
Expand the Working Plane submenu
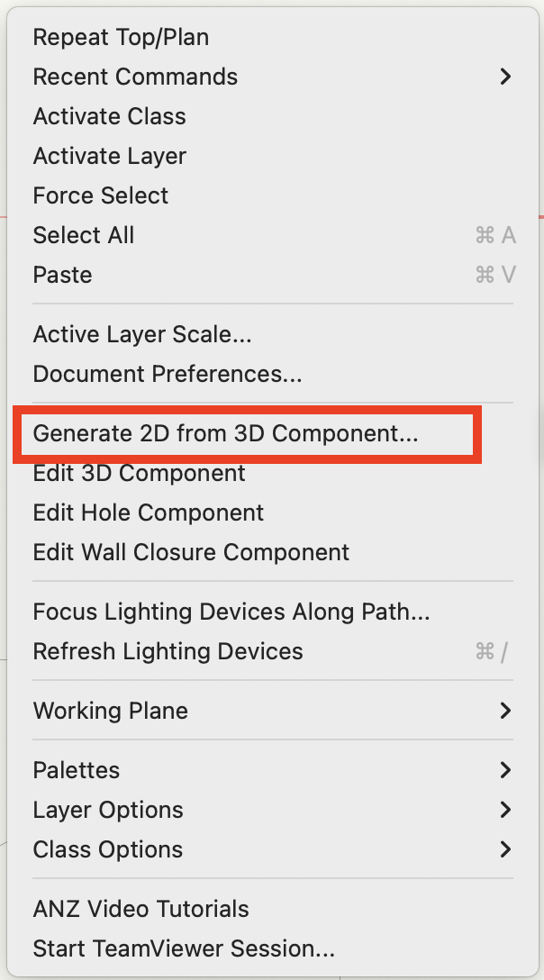111,711
